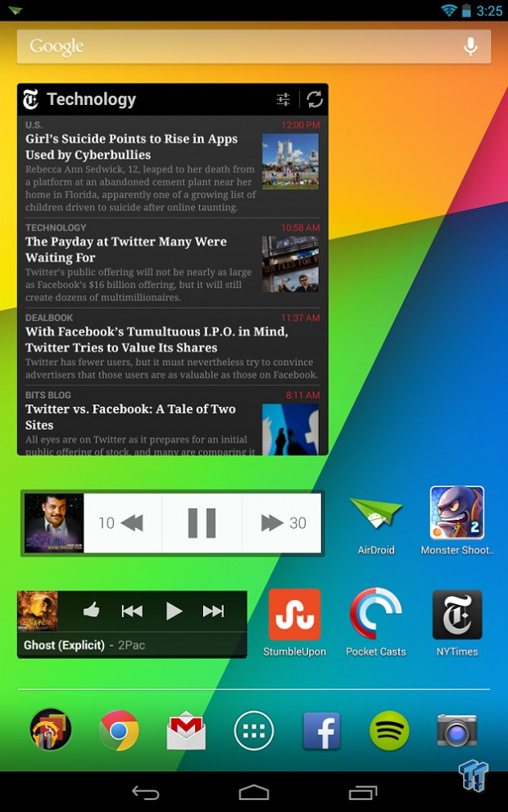Open NYTimes widget settings sliders icon
The height and width of the screenshot is (812, 508).
[283, 99]
